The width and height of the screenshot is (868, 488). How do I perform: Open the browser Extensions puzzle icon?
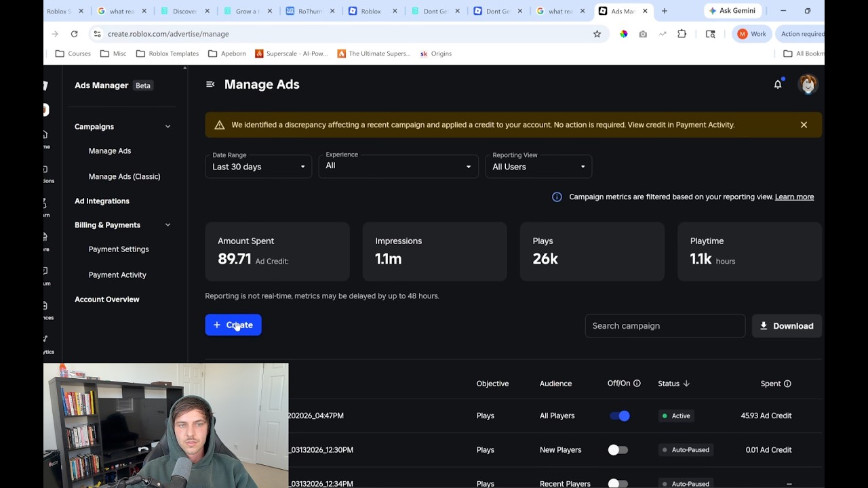click(682, 34)
